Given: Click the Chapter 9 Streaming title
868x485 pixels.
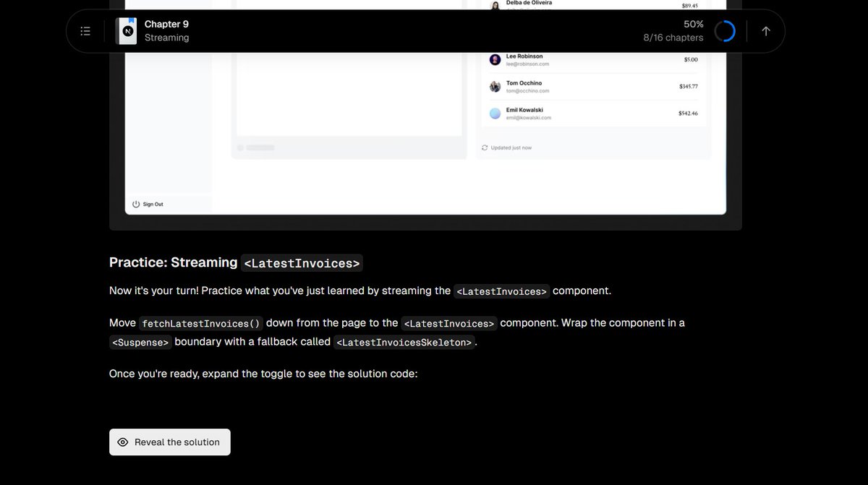Looking at the screenshot, I should click(167, 30).
